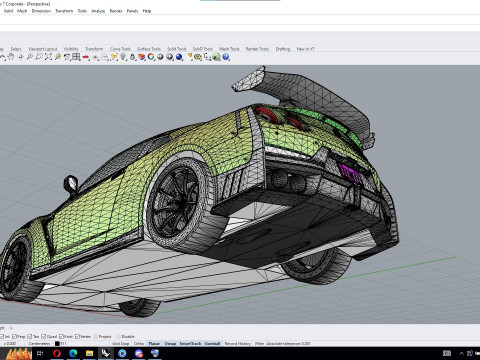Click the Set CPlane origin icon
The width and height of the screenshot is (480, 360).
click(96, 57)
